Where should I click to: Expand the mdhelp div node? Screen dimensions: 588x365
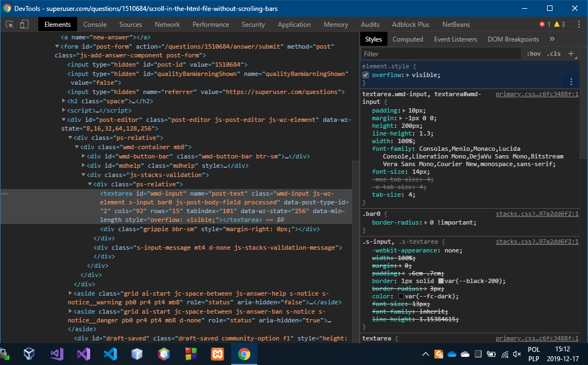(x=83, y=166)
